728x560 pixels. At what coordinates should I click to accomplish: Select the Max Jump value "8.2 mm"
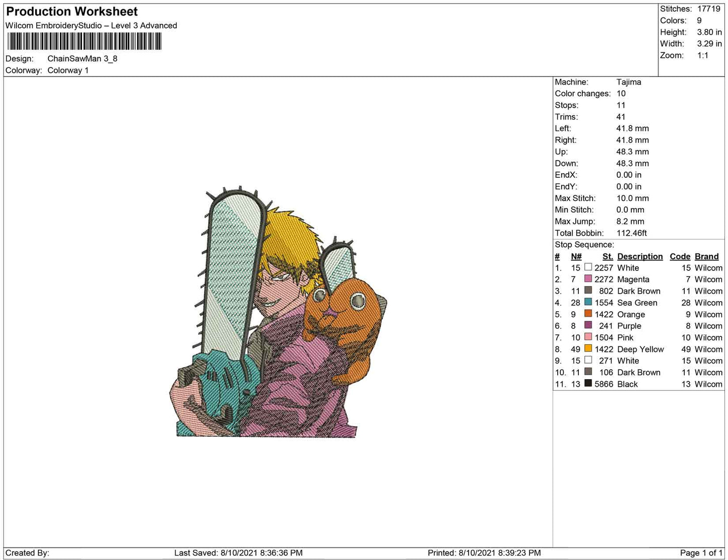(630, 222)
